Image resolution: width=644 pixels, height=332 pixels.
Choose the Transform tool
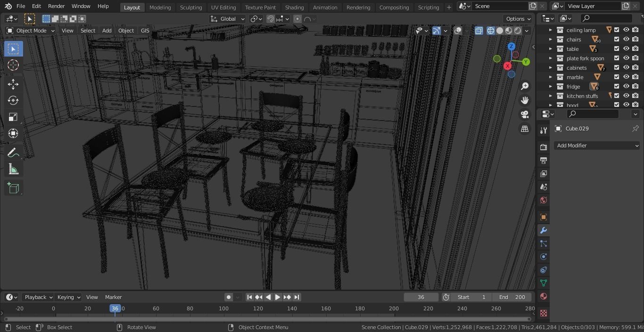[13, 133]
